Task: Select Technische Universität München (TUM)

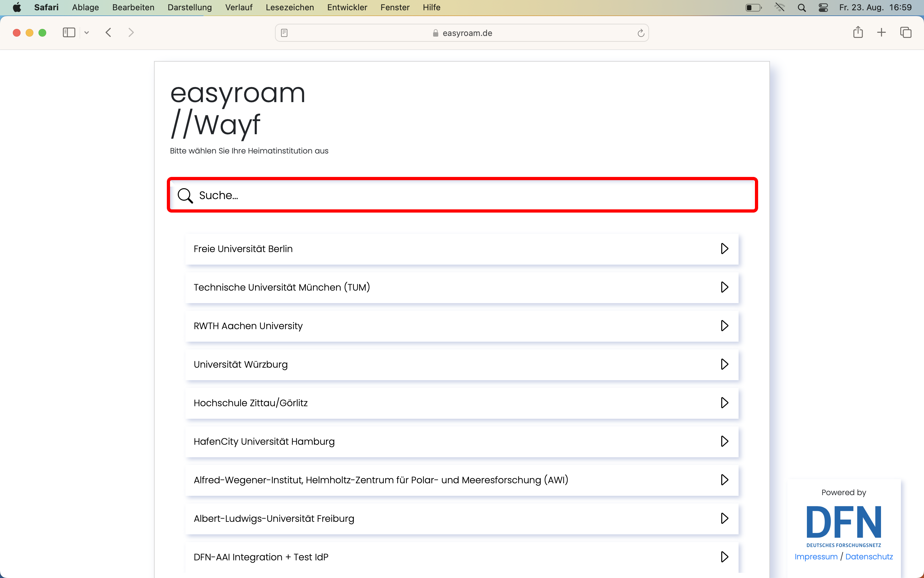Action: 462,287
